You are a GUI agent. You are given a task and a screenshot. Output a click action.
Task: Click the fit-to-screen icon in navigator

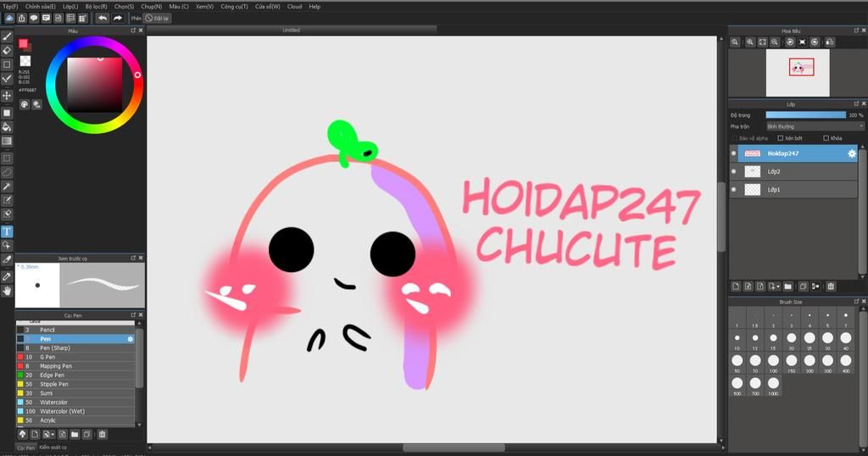coord(762,42)
